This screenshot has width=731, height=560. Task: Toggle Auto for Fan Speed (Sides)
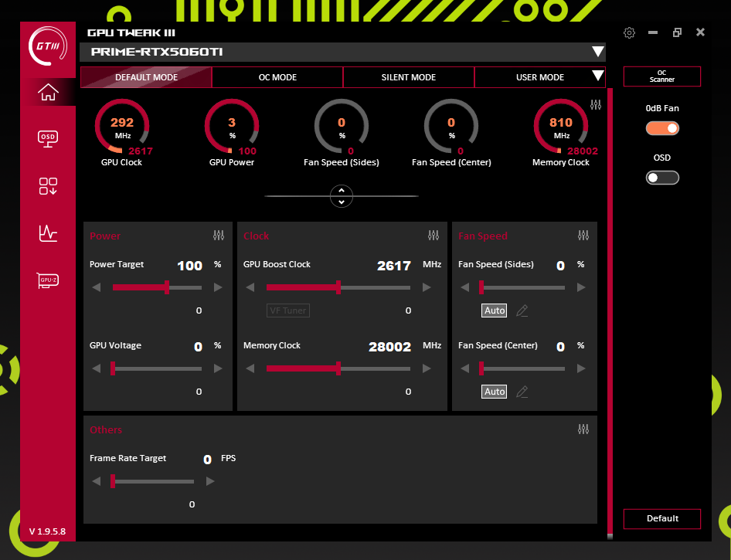pyautogui.click(x=495, y=311)
